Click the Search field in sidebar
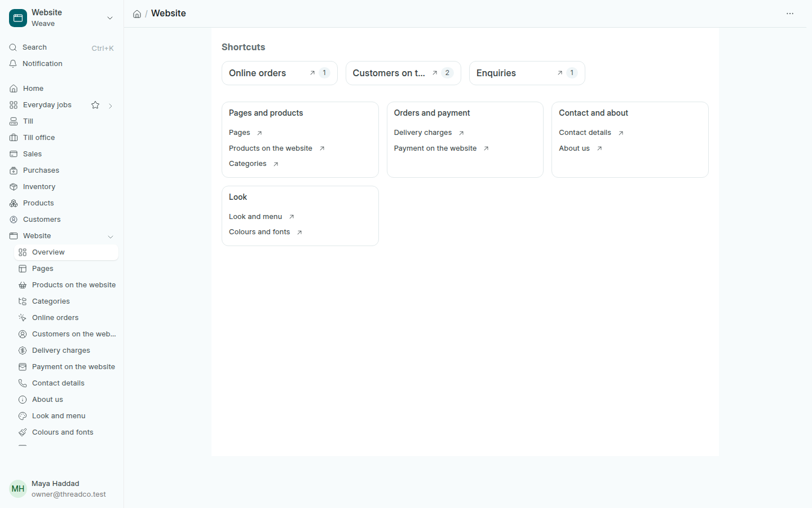This screenshot has height=508, width=812. coord(61,47)
